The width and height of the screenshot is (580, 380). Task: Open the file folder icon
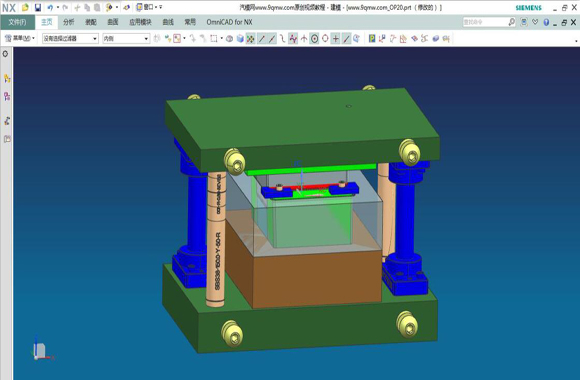pos(25,7)
